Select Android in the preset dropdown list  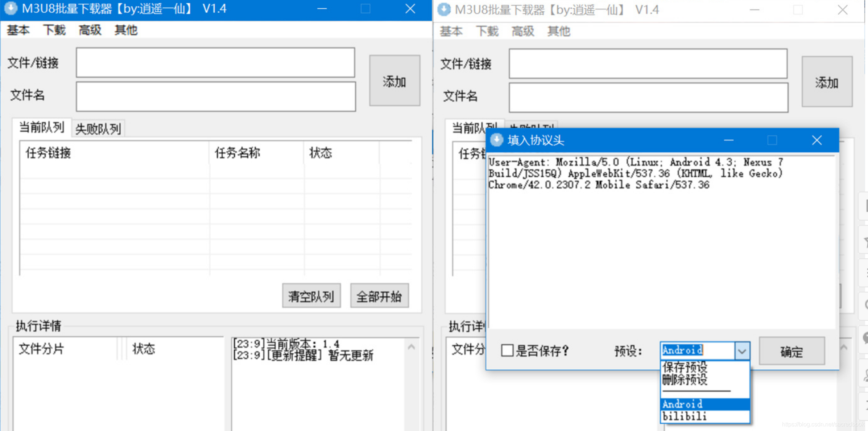tap(705, 404)
